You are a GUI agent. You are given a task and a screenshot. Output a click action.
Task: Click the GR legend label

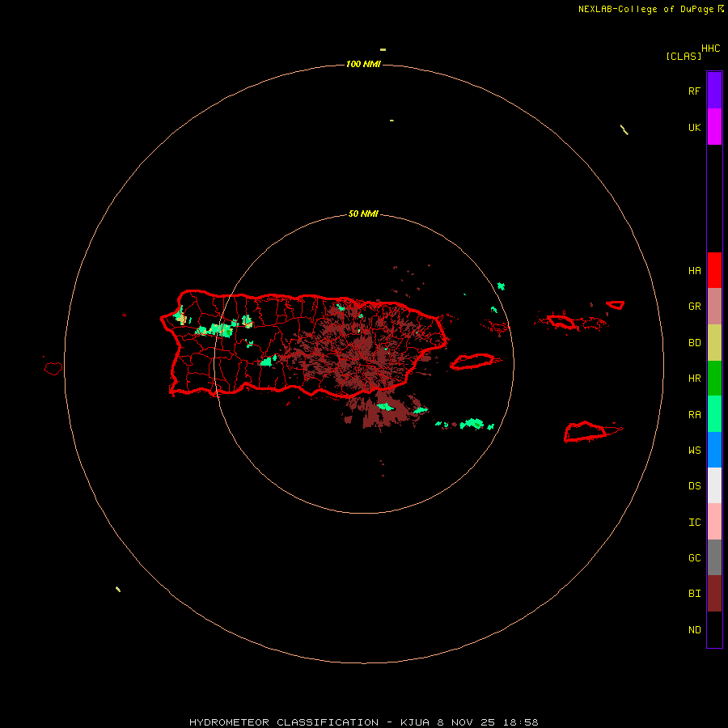pos(694,307)
